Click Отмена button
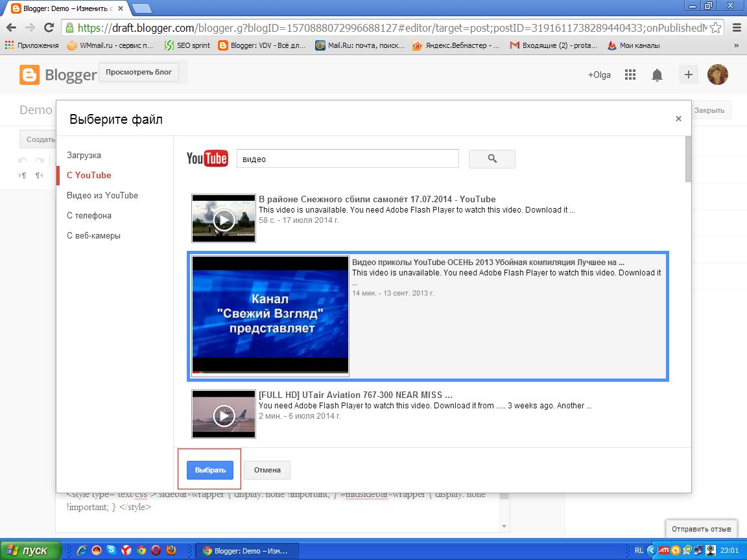The height and width of the screenshot is (560, 747). [x=267, y=470]
